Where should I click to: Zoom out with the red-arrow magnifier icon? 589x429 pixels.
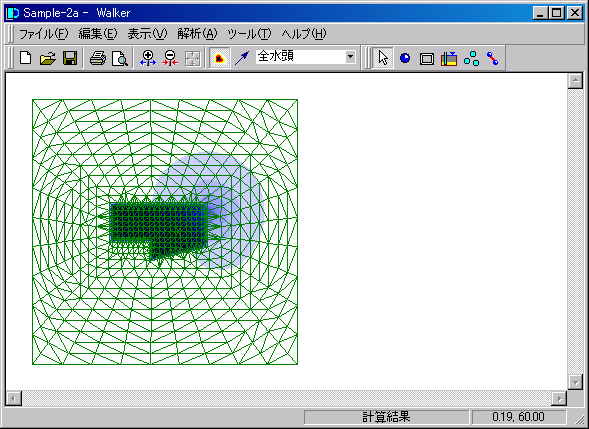coord(170,58)
